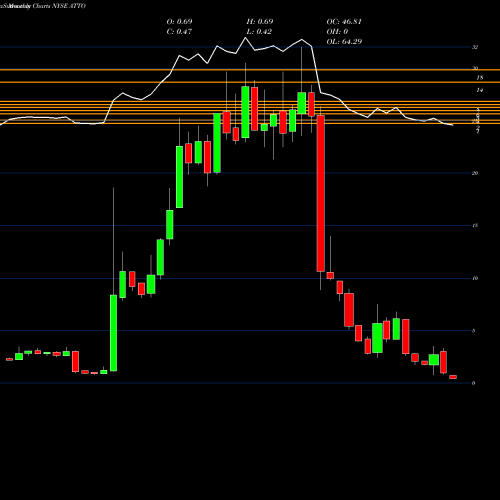Click the "OL: 64.29" readout

(x=344, y=42)
